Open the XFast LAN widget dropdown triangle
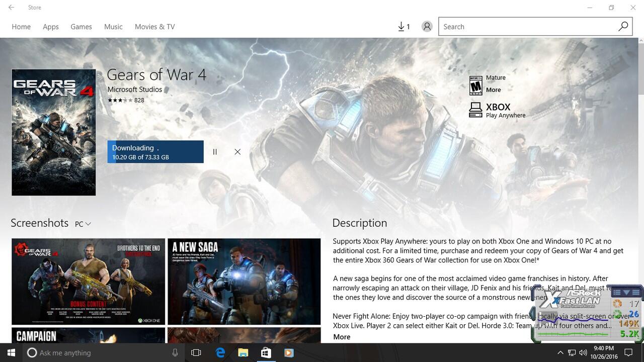This screenshot has width=644, height=362. (626, 292)
